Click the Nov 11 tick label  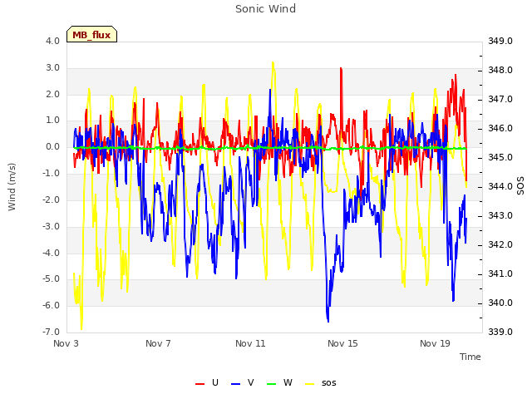click(x=250, y=343)
